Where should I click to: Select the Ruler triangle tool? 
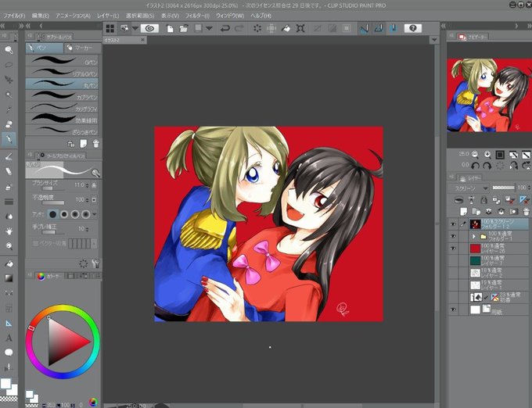pyautogui.click(x=9, y=324)
